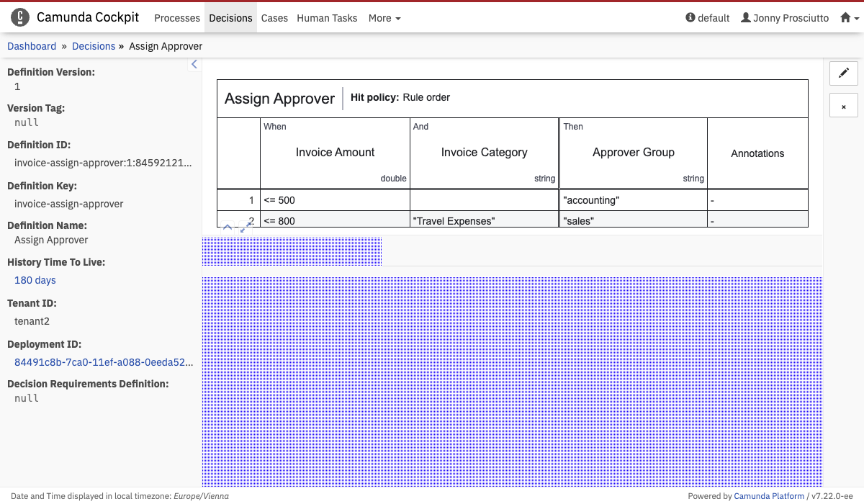Open the home icon menu

coord(850,18)
